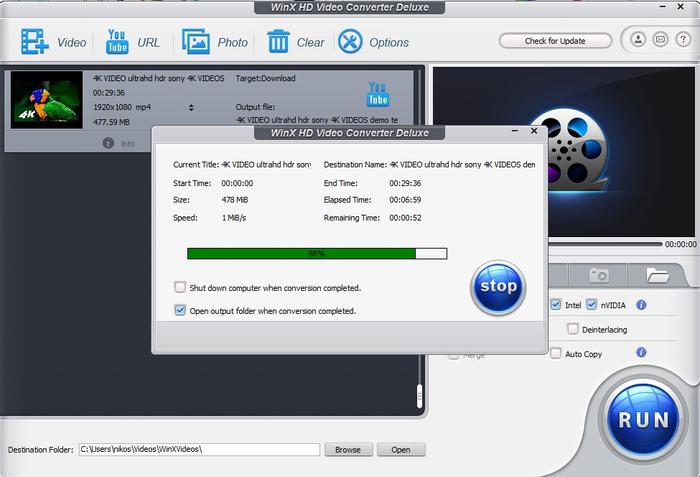Click the Video add icon in toolbar
Screen dimensions: 700x477
[35, 42]
